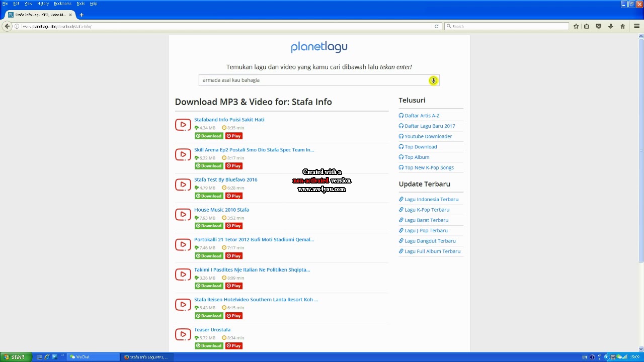Play Stafa Reisen Hotelvideo track

point(233,316)
